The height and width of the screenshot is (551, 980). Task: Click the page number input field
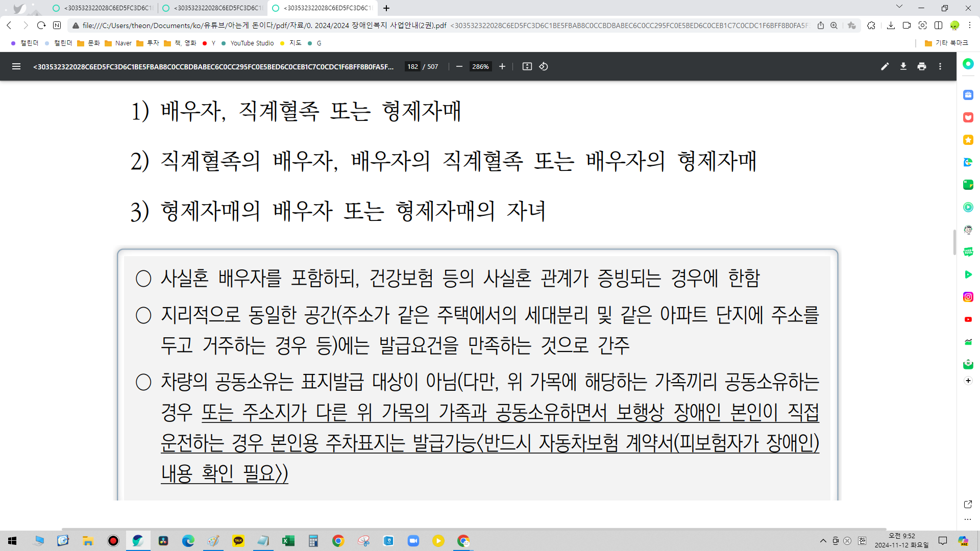pos(412,66)
